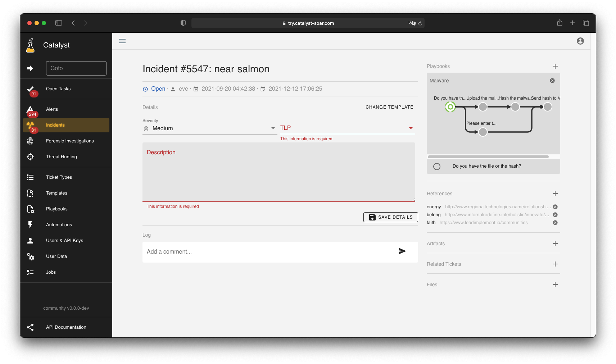Image resolution: width=616 pixels, height=364 pixels.
Task: Click Change Template button
Action: pyautogui.click(x=389, y=107)
